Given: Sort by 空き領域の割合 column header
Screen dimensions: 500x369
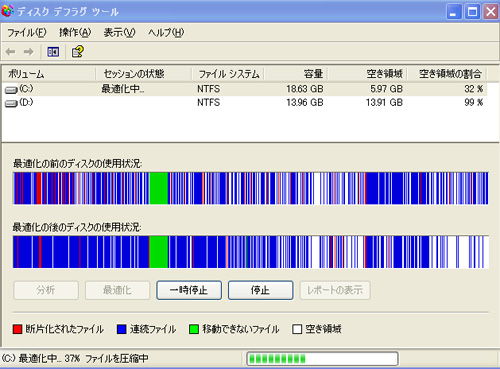Looking at the screenshot, I should [447, 74].
